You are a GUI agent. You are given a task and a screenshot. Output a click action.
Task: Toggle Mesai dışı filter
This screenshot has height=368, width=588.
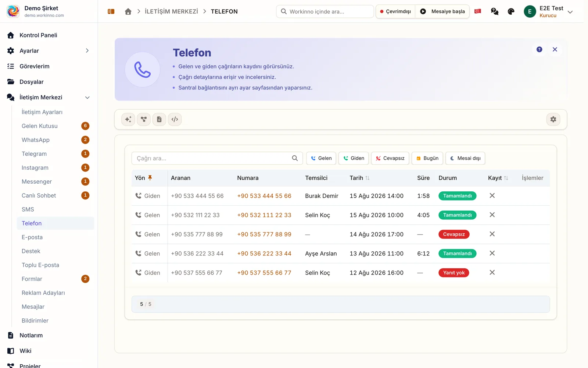coord(465,158)
